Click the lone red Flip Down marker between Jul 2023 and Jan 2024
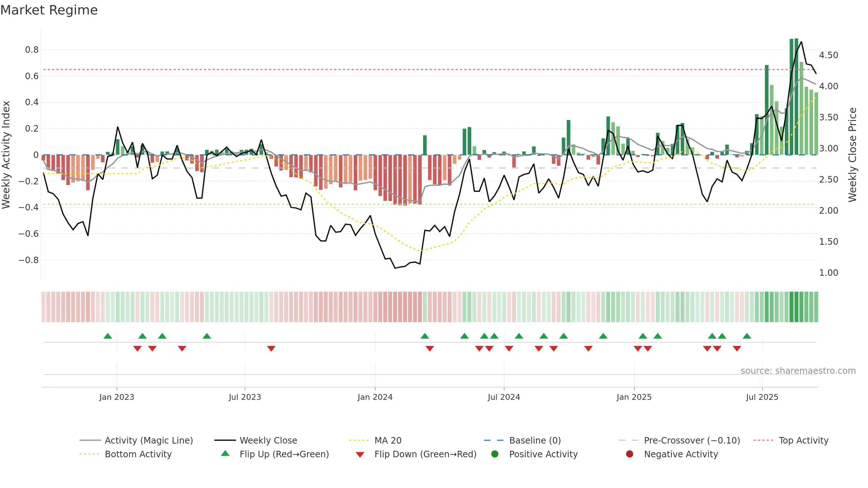The image size is (868, 488). (x=271, y=348)
